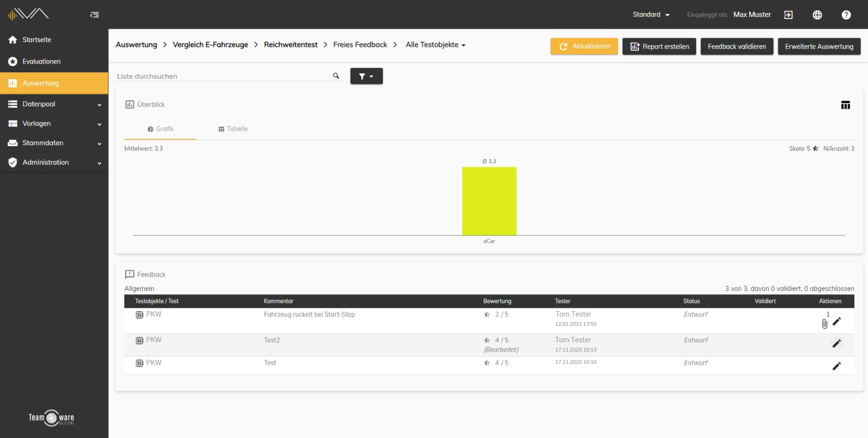This screenshot has height=438, width=868.
Task: Select Auswertung in the sidebar
Action: point(54,83)
